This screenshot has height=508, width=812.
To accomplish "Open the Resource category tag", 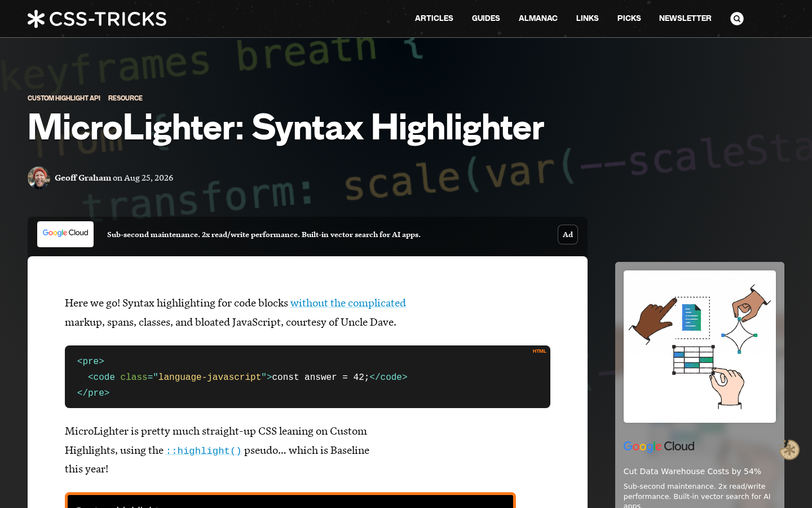I will [x=125, y=98].
